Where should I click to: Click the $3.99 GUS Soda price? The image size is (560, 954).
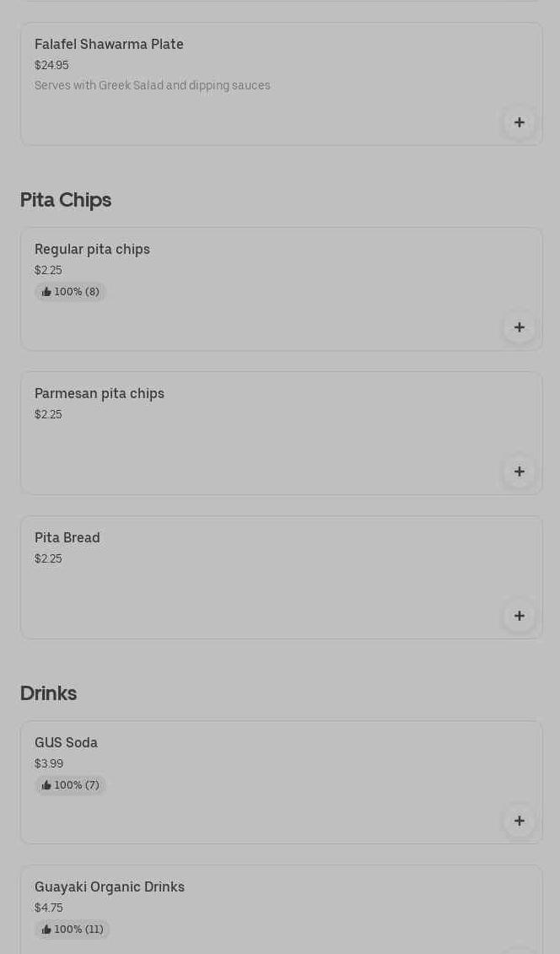49,763
